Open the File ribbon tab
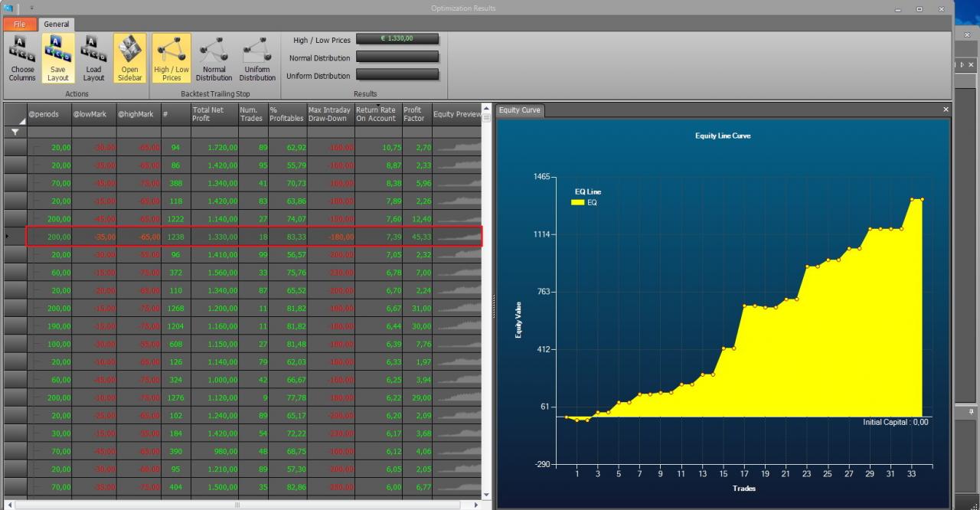The width and height of the screenshot is (980, 510). click(19, 25)
